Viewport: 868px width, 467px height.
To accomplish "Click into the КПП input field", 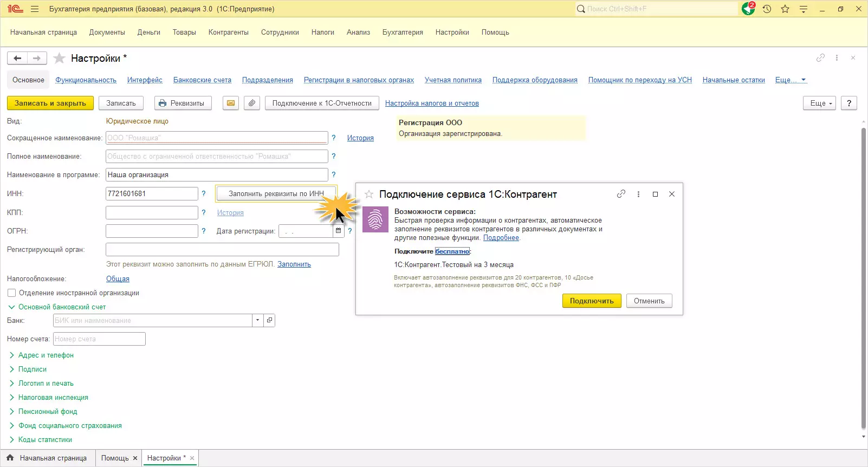I will [152, 212].
